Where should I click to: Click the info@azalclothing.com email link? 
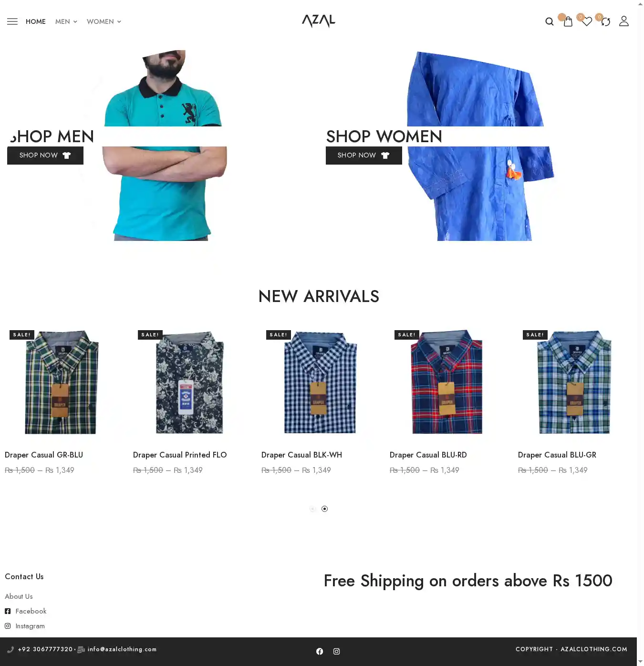(122, 649)
